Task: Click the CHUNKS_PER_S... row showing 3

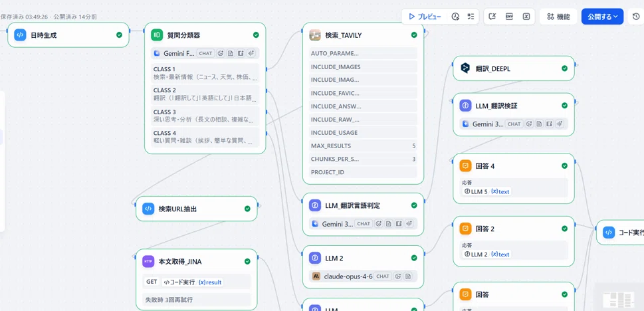Action: click(363, 159)
